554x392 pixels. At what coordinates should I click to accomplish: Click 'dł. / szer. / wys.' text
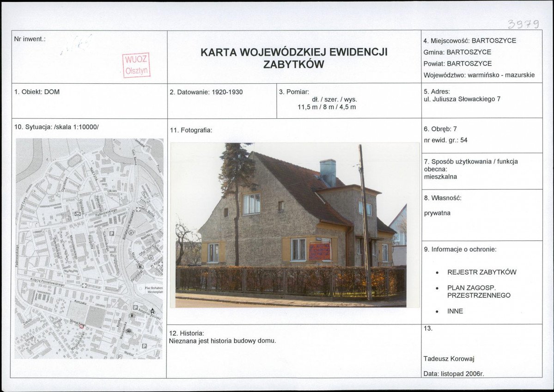(335, 100)
